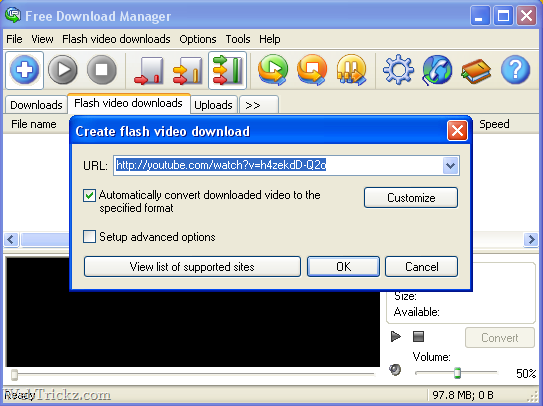The width and height of the screenshot is (543, 406).
Task: Click the preview play triangle below info panel
Action: [396, 336]
